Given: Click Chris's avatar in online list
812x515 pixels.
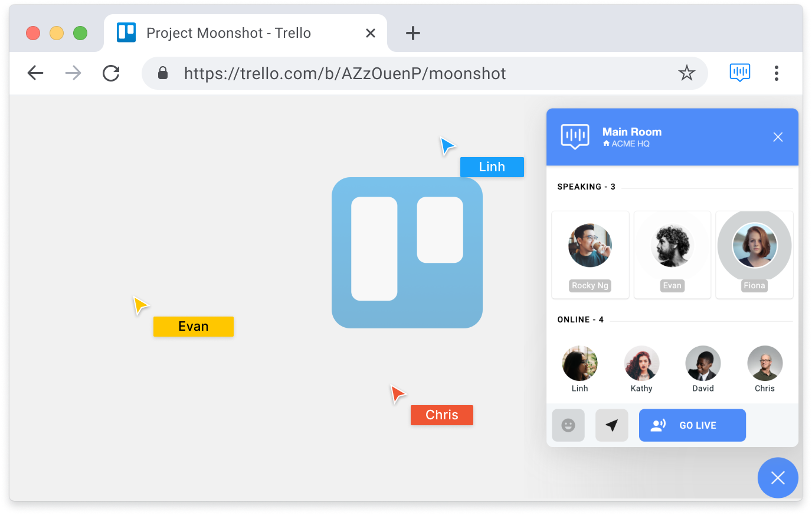Looking at the screenshot, I should tap(765, 363).
